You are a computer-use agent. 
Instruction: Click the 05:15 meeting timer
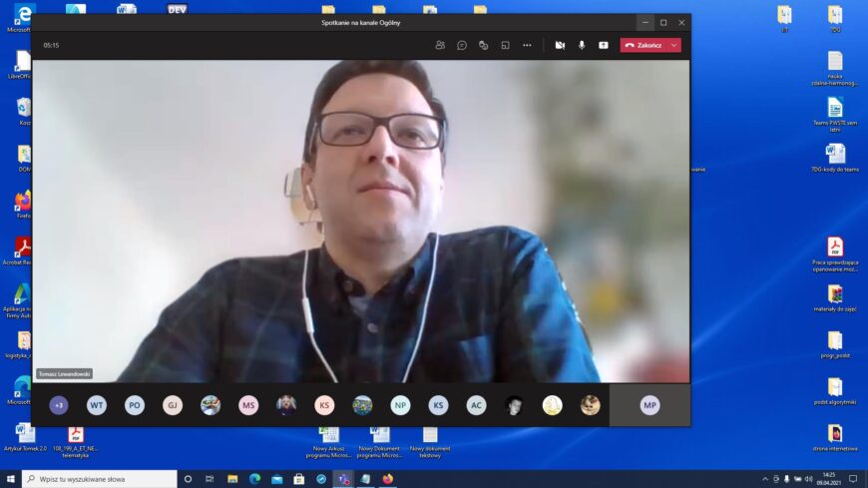(52, 46)
